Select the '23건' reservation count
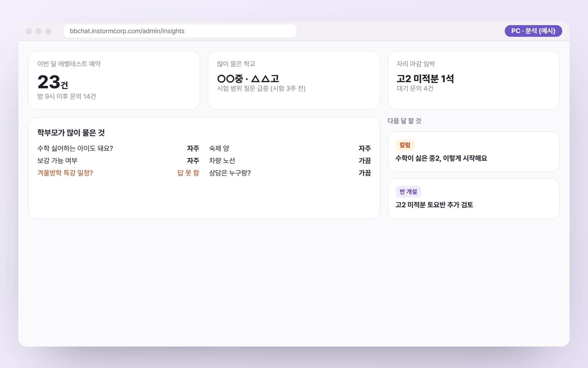 click(53, 82)
